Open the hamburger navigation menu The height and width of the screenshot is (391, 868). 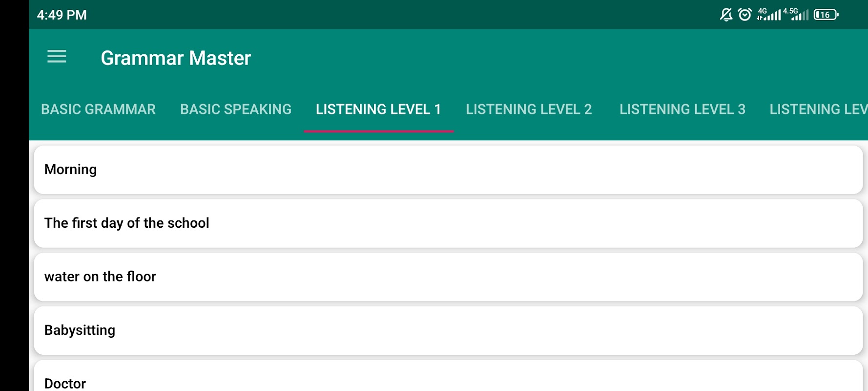[x=57, y=57]
